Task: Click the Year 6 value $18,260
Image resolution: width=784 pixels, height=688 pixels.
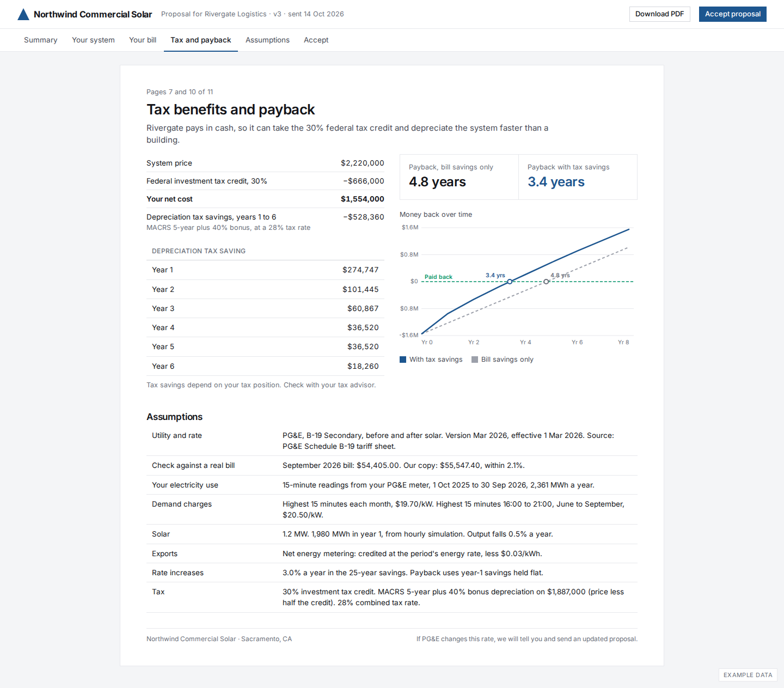Action: (363, 366)
